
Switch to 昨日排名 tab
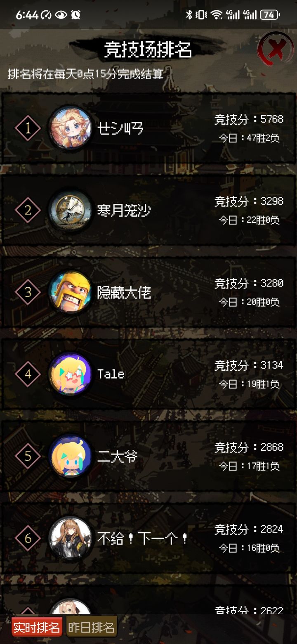click(x=92, y=627)
